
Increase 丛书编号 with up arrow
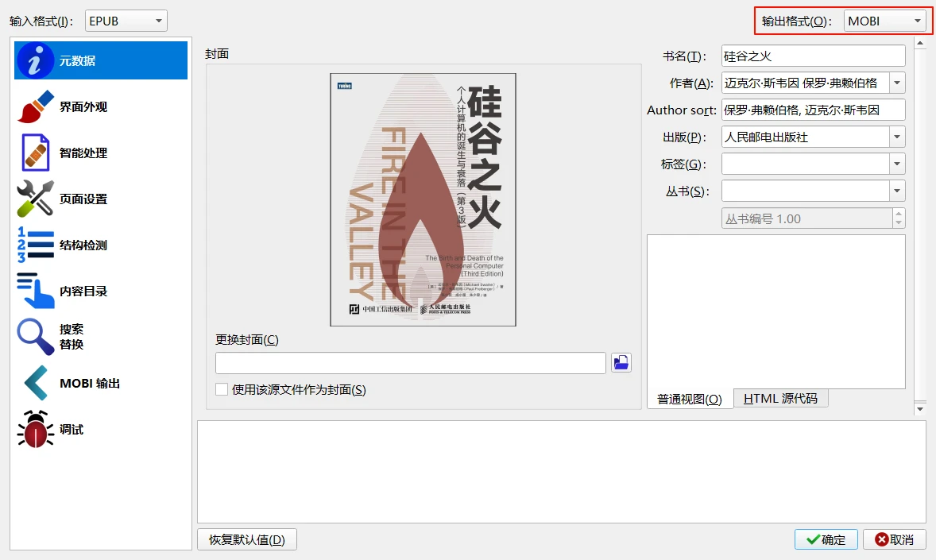[899, 214]
